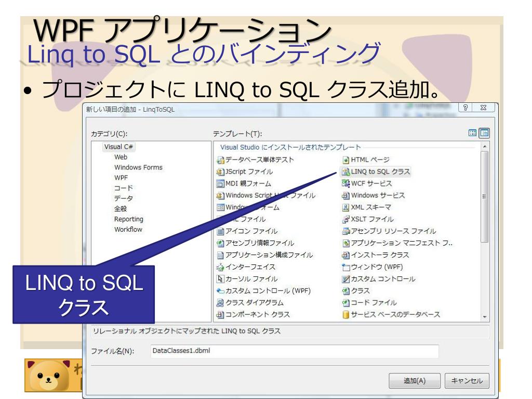
Task: Close the 新しい項目の追加 dialog
Action: pos(484,108)
